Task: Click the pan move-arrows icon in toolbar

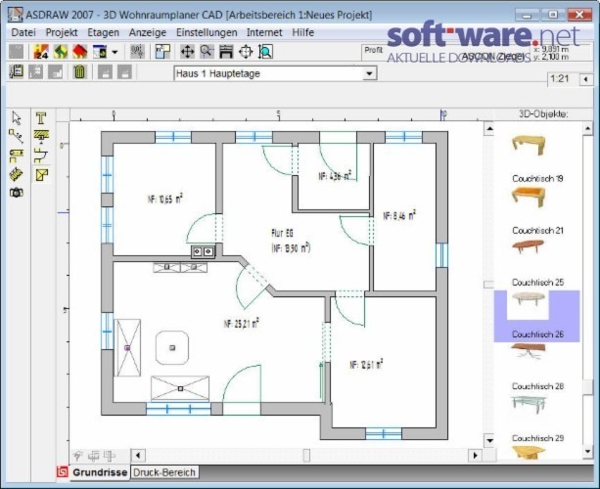Action: (x=186, y=51)
